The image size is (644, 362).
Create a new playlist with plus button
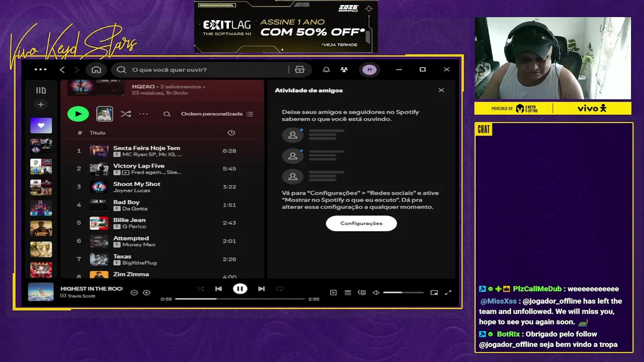(41, 105)
